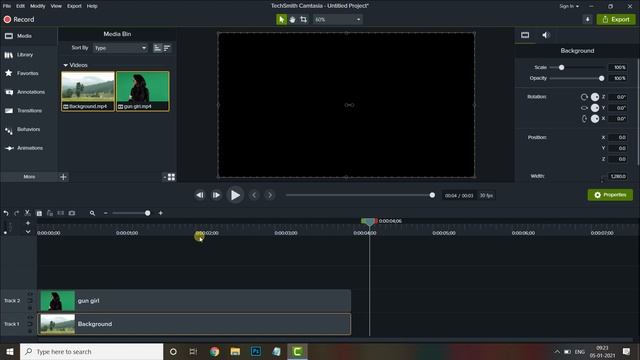Click the Copy icon in the timeline toolbar

(x=39, y=213)
